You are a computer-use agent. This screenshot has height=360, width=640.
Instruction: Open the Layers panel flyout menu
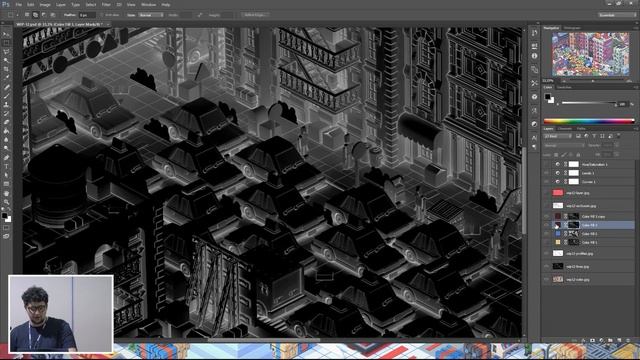click(x=635, y=129)
